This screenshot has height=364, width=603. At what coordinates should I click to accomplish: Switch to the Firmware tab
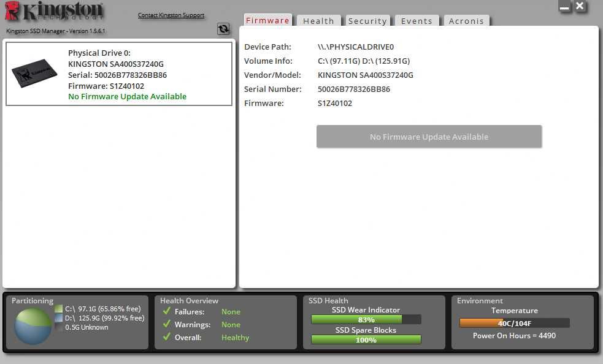pyautogui.click(x=267, y=20)
